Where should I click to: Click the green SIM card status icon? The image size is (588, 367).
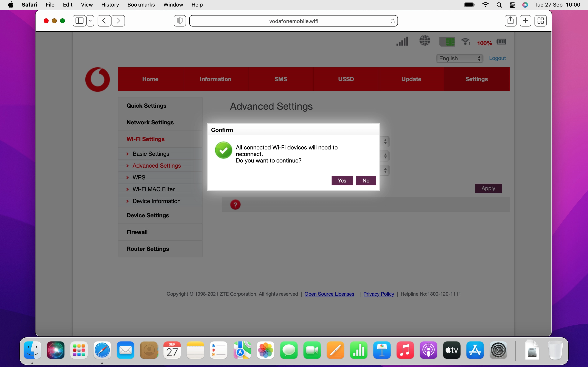[x=447, y=42]
